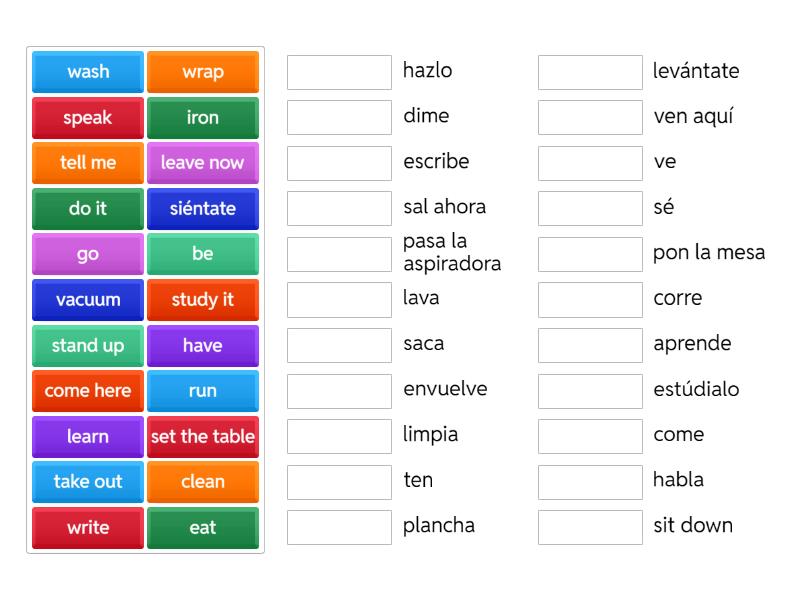Pick the red 'speak' word tile
This screenshot has width=800, height=600.
click(x=88, y=118)
